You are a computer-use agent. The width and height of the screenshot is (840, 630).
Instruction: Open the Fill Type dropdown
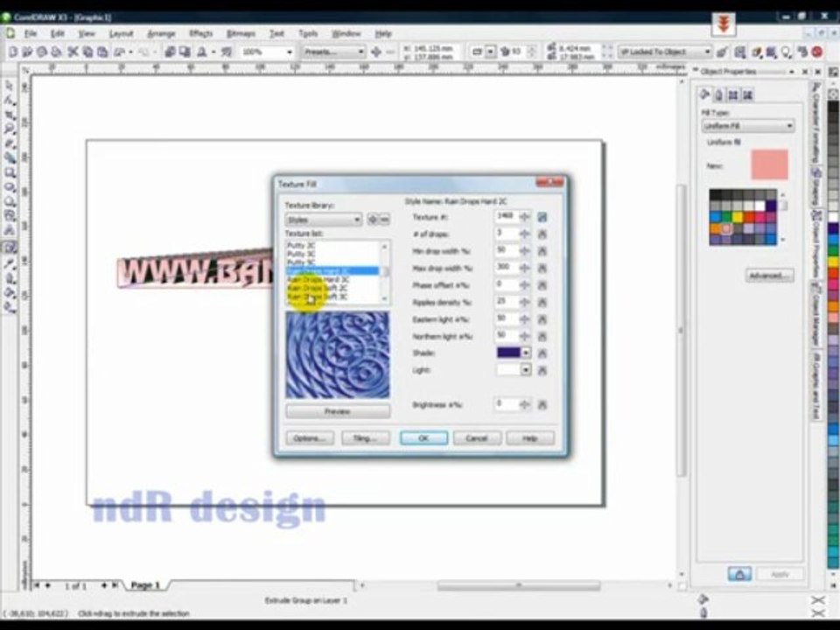tap(748, 126)
